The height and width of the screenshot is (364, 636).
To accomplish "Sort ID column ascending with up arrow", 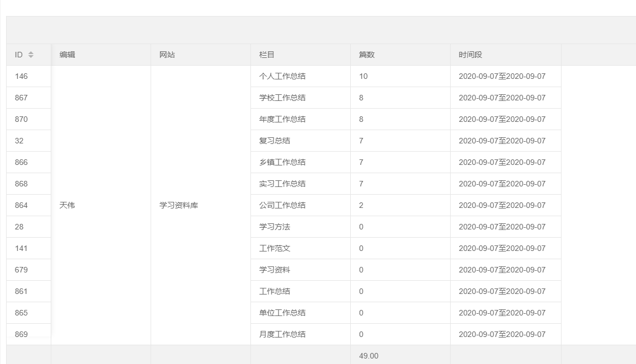I will click(x=31, y=52).
